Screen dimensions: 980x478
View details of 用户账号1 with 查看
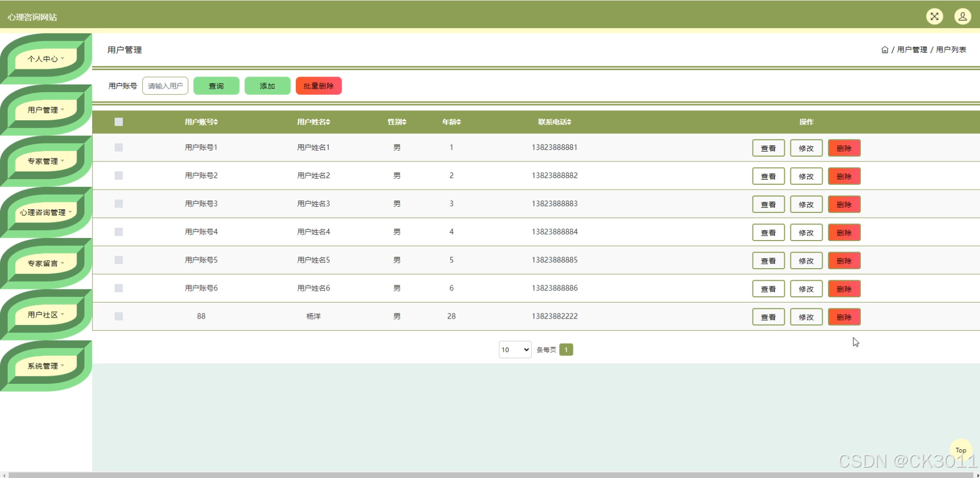tap(768, 148)
